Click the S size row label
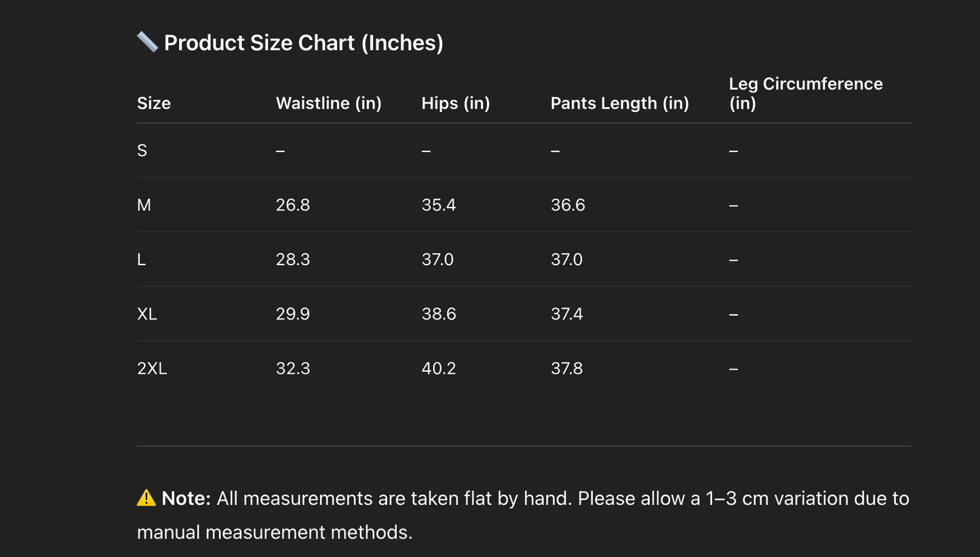This screenshot has width=980, height=557. (142, 151)
